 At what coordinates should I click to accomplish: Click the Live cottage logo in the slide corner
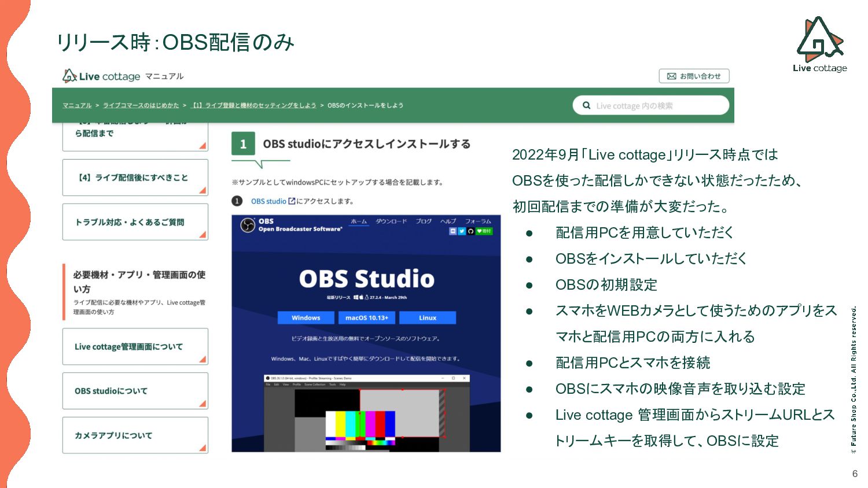click(x=820, y=45)
